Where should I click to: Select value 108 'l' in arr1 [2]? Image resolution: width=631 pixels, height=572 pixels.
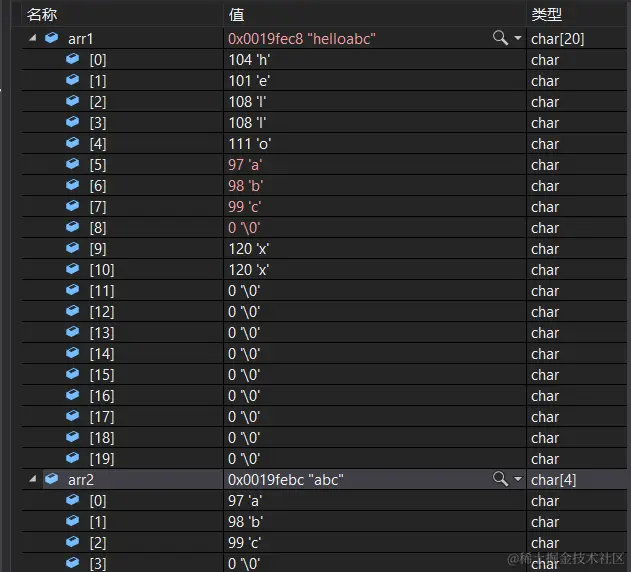coord(247,102)
